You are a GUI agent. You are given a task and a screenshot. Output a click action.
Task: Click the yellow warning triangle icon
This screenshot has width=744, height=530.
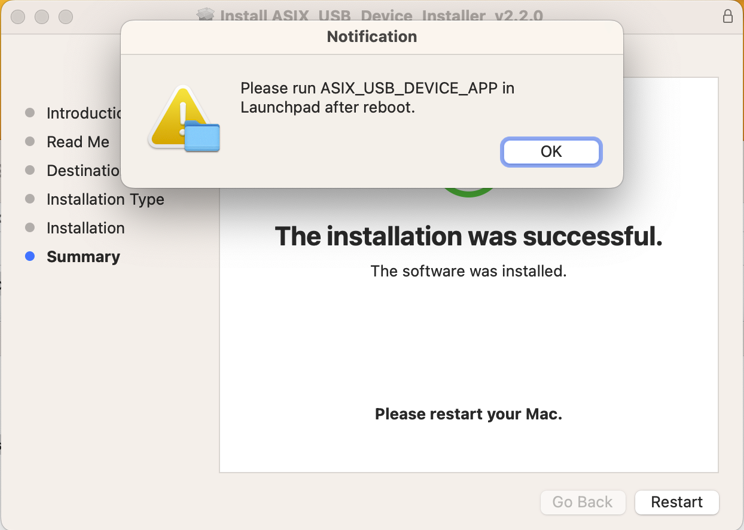point(178,115)
